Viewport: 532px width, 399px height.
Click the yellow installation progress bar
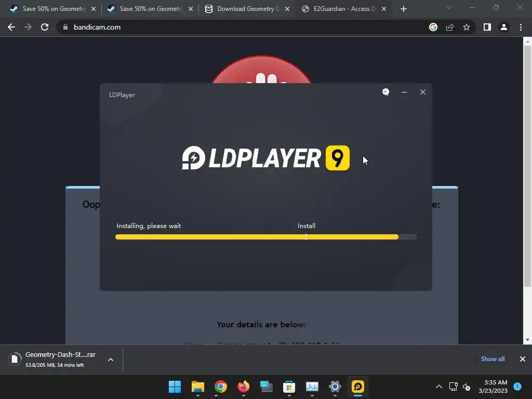265,237
